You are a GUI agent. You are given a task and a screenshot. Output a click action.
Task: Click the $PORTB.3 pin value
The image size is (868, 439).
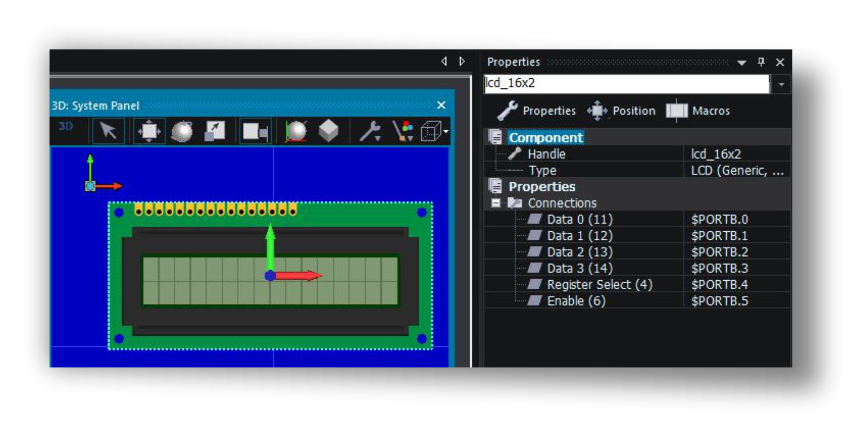[720, 268]
